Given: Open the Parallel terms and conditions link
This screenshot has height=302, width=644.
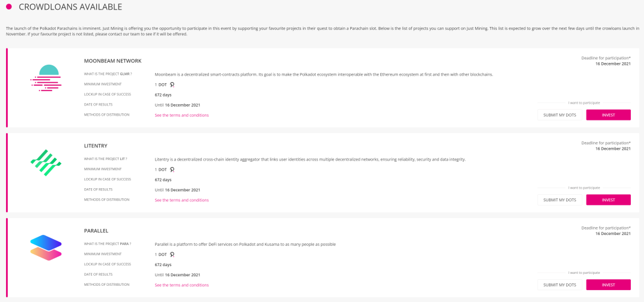Looking at the screenshot, I should click(x=181, y=285).
